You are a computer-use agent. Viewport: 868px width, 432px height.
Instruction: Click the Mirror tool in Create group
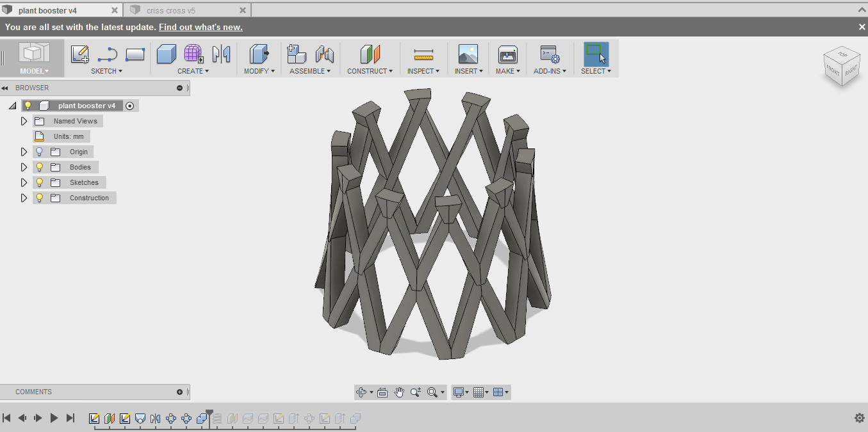[x=221, y=54]
